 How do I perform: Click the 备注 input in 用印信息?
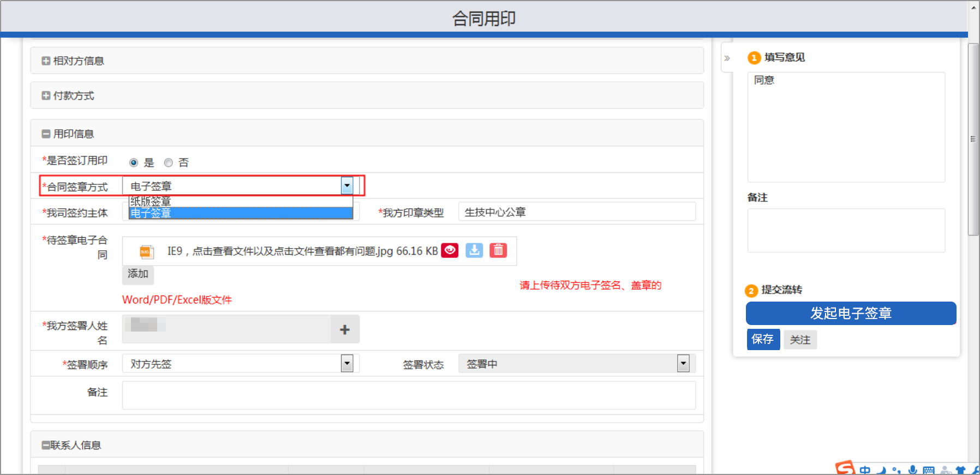point(409,395)
